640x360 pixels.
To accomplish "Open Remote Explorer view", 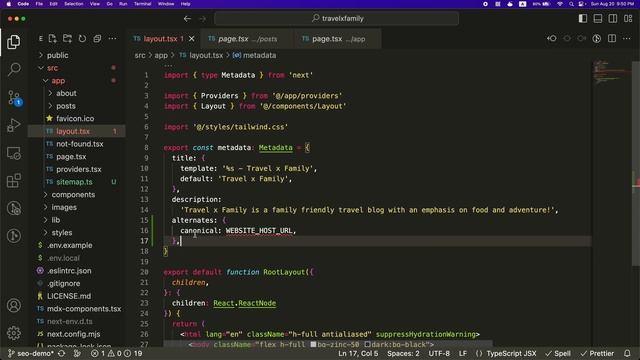I will (x=14, y=153).
